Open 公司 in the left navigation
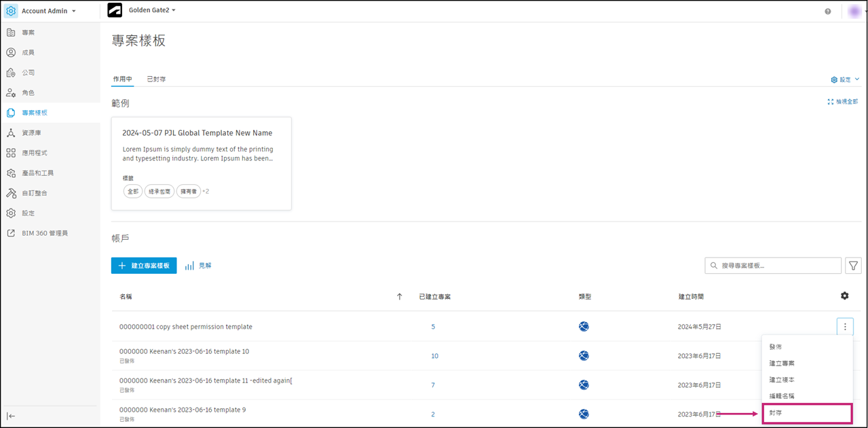868x428 pixels. 28,73
